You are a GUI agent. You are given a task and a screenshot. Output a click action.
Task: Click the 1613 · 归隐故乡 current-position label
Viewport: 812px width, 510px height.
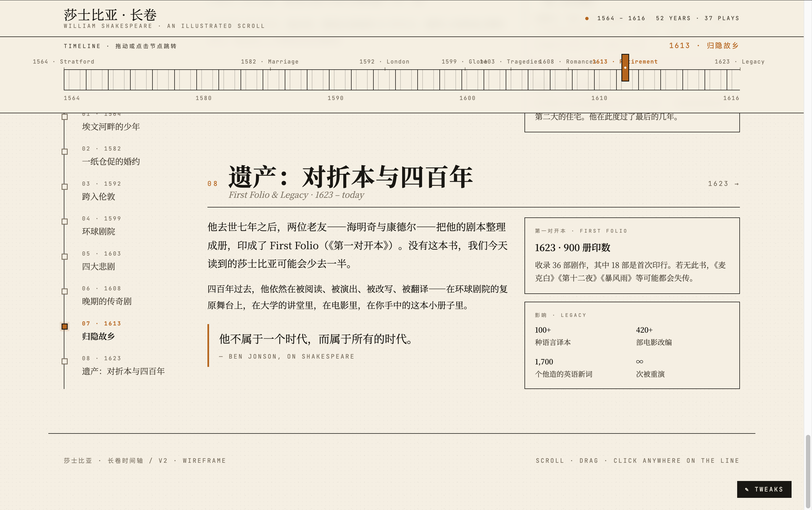click(x=704, y=46)
